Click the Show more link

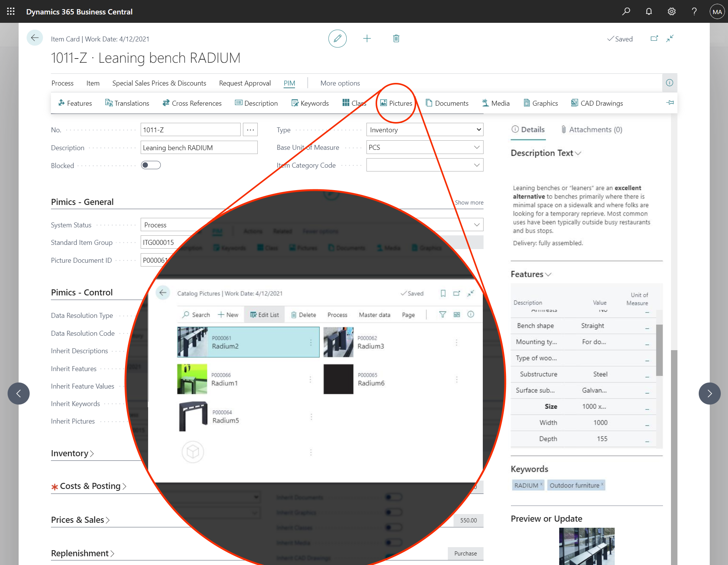point(469,202)
